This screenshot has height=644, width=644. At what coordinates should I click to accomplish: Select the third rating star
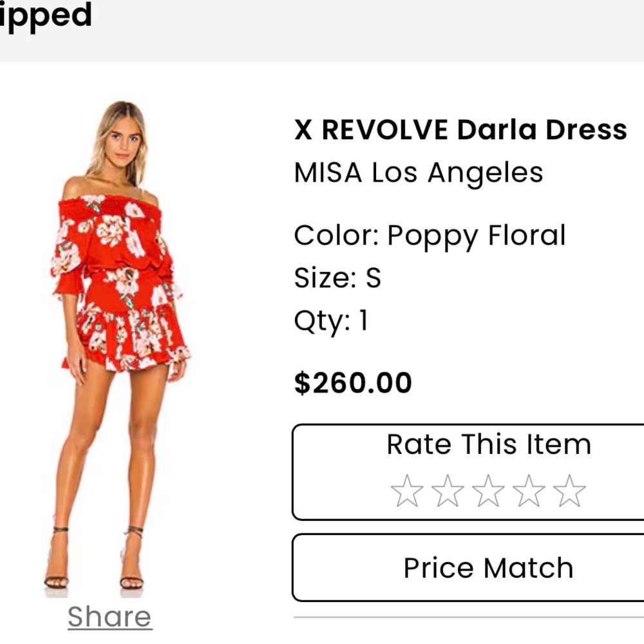[488, 491]
